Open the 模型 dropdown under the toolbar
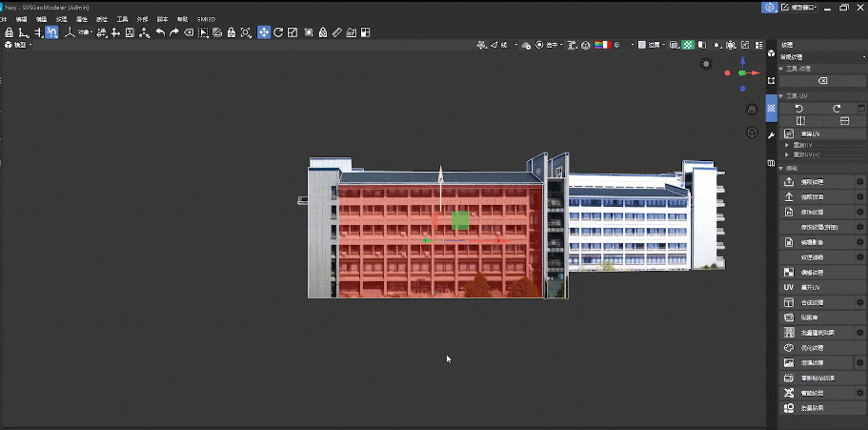Screen dimensions: 868x430 (x=19, y=45)
